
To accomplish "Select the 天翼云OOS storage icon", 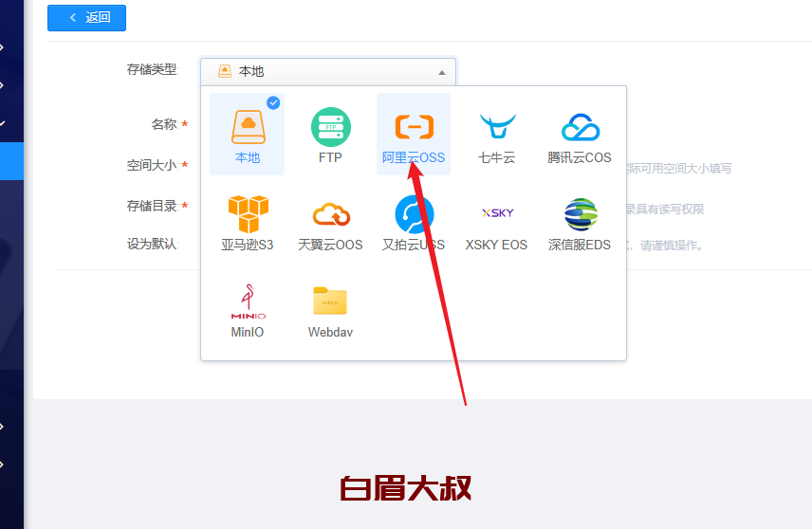I will tap(331, 214).
